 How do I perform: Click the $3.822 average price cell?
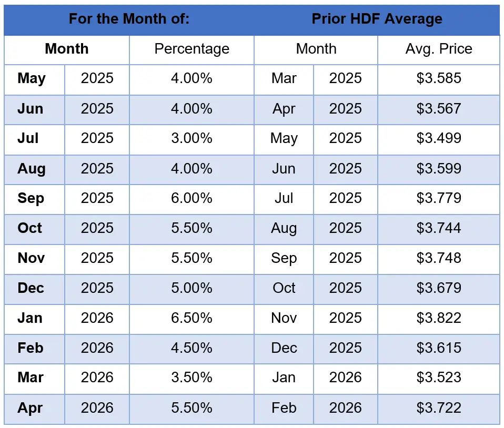coord(439,318)
